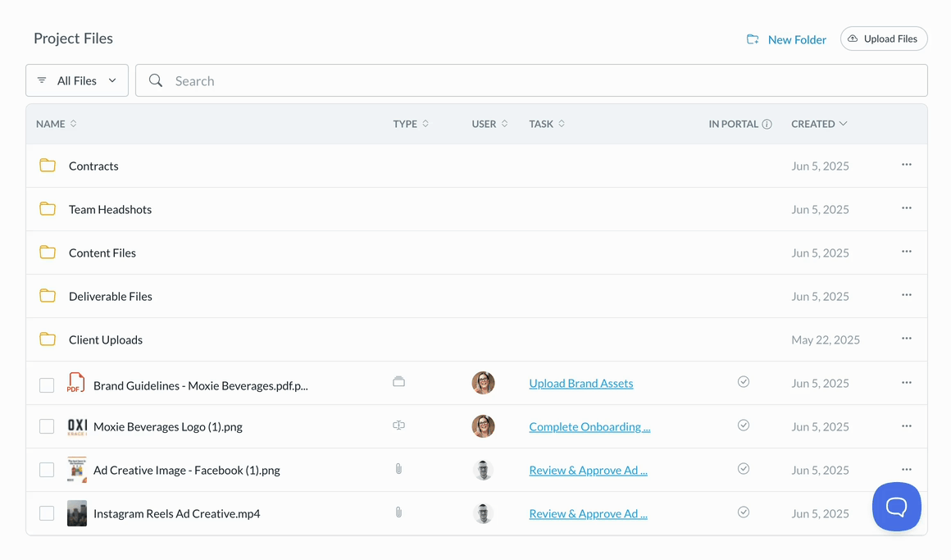The width and height of the screenshot is (951, 560).
Task: Open the Team Headshots folder
Action: [x=110, y=209]
